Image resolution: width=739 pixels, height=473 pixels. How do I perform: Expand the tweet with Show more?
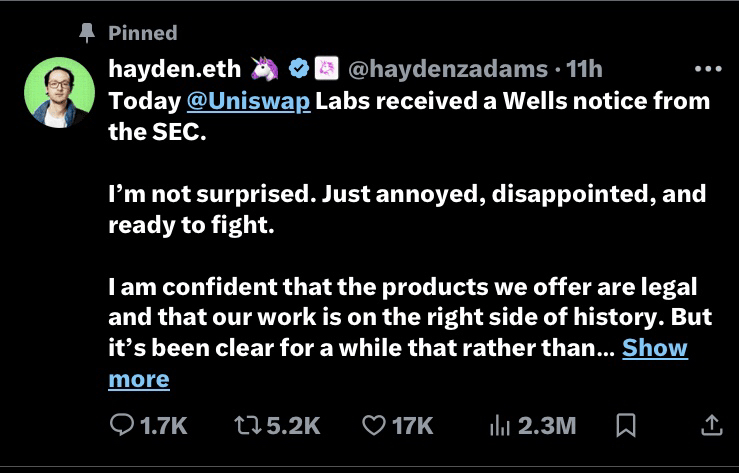click(x=655, y=348)
